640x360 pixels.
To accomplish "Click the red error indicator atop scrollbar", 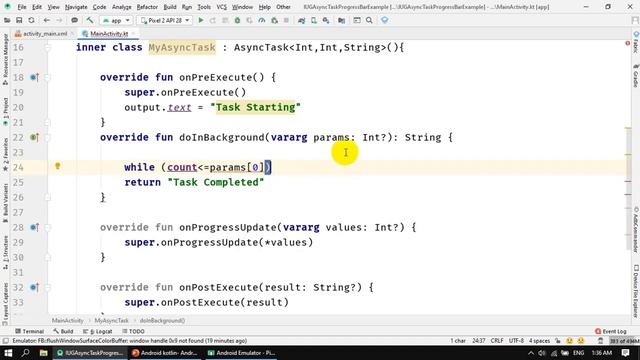I will click(628, 43).
